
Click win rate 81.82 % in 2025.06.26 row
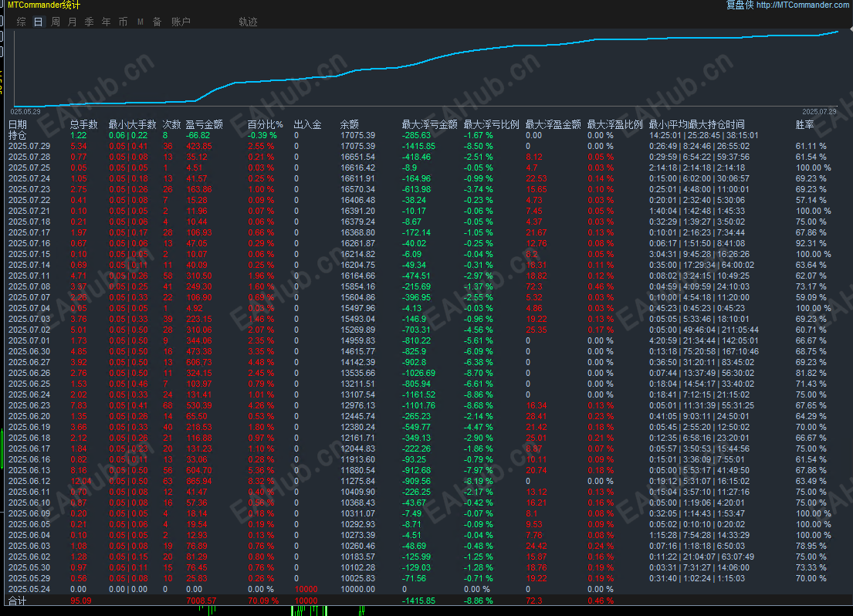[811, 374]
